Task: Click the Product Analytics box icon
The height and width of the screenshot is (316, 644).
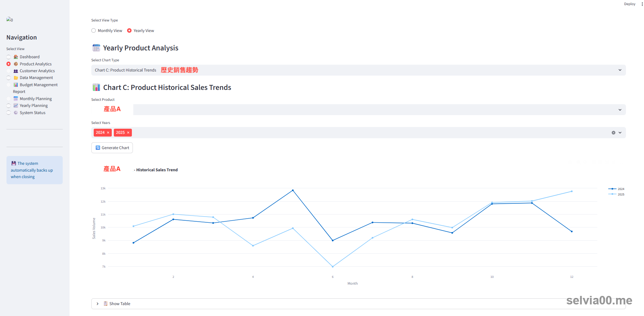Action: point(16,64)
